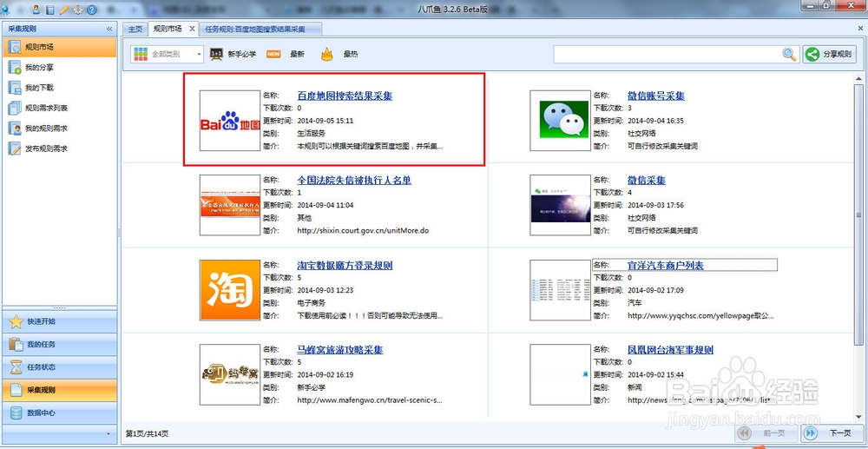868x449 pixels.
Task: Close the 规则市场 tab
Action: pos(192,29)
